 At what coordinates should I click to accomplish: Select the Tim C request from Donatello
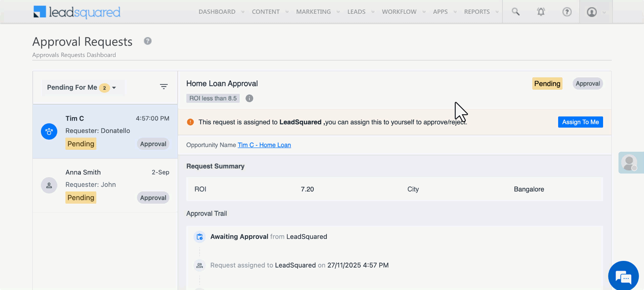[x=105, y=131]
